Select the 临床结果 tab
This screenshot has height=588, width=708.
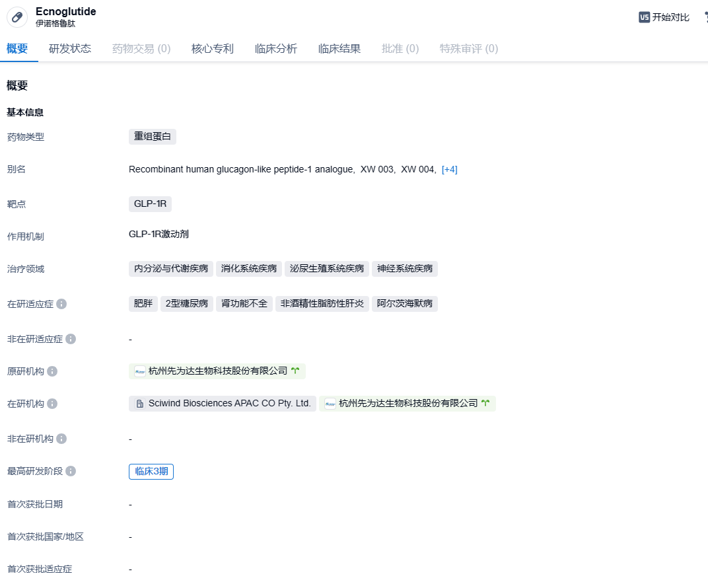[339, 48]
